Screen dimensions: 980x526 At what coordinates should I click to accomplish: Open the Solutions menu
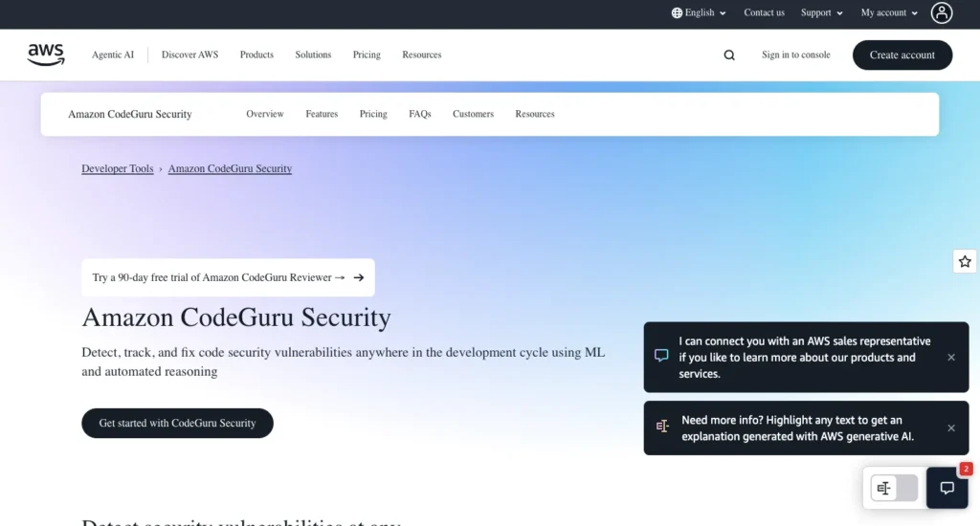[313, 55]
